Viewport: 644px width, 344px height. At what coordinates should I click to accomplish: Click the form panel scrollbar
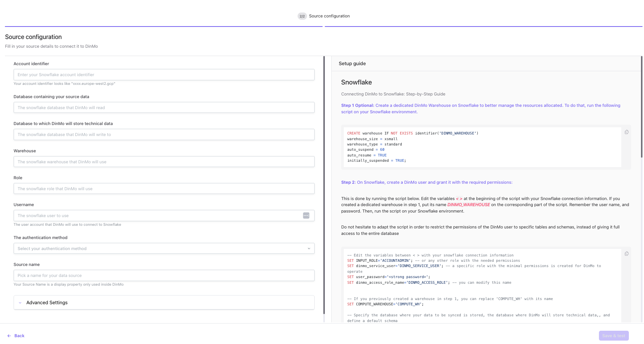point(324,185)
